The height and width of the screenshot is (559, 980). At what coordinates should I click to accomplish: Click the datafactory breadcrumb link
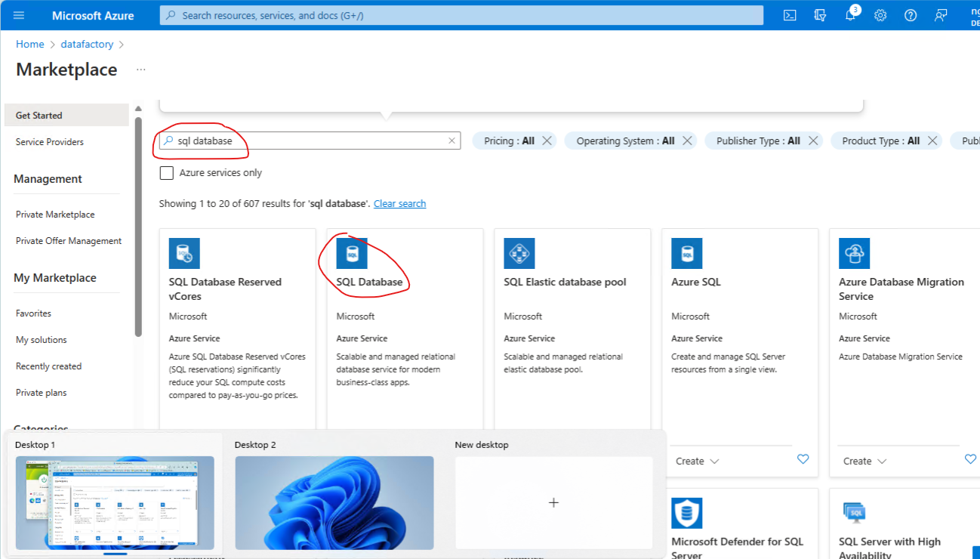tap(88, 45)
